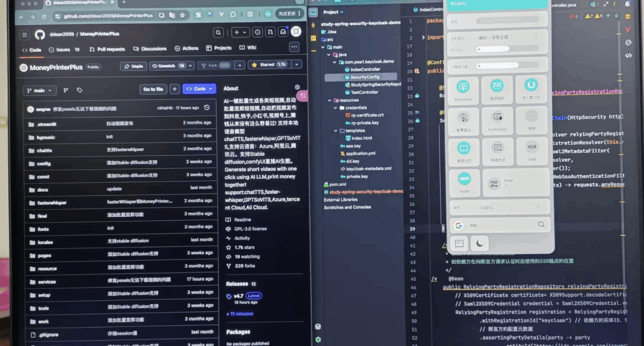Open the About section settings gear

(298, 87)
